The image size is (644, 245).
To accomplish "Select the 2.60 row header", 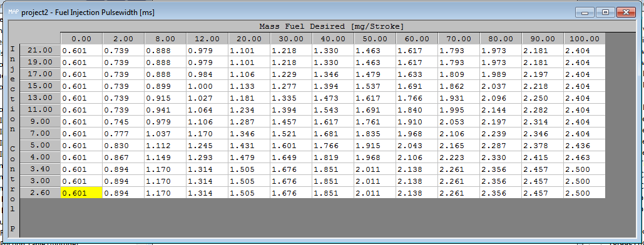I will tap(40, 193).
